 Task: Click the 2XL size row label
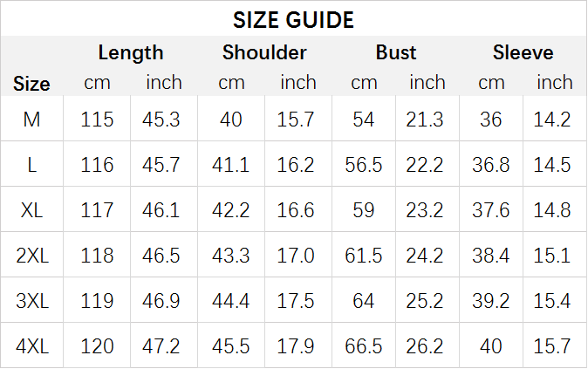pyautogui.click(x=32, y=256)
